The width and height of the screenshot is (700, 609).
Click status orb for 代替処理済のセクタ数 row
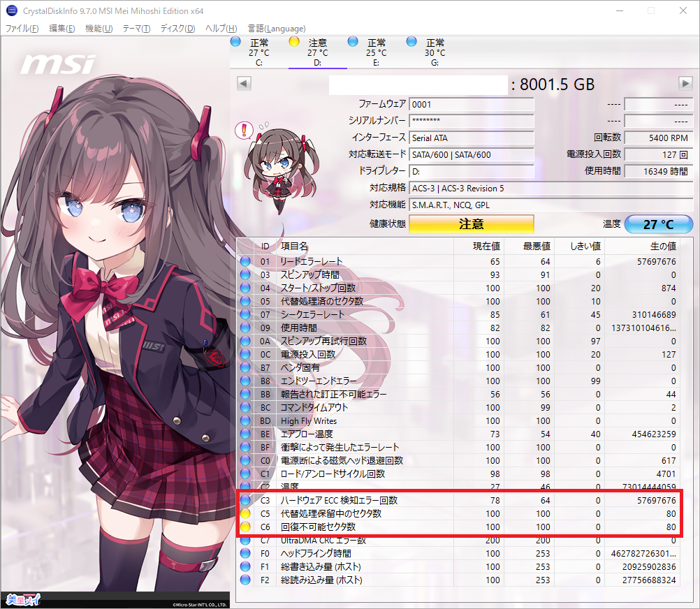pyautogui.click(x=245, y=301)
